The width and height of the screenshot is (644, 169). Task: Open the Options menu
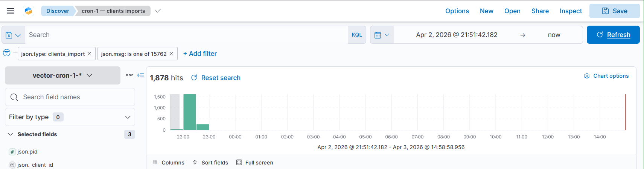click(x=457, y=11)
